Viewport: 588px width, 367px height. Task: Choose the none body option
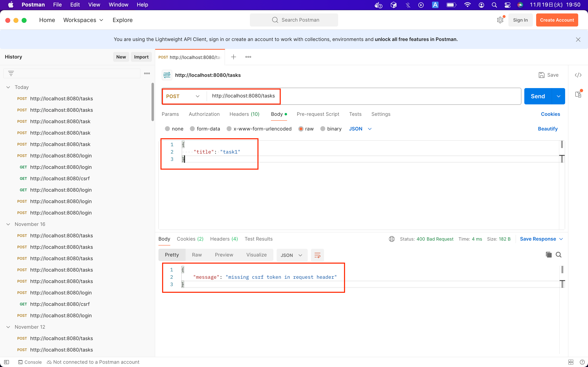click(167, 129)
